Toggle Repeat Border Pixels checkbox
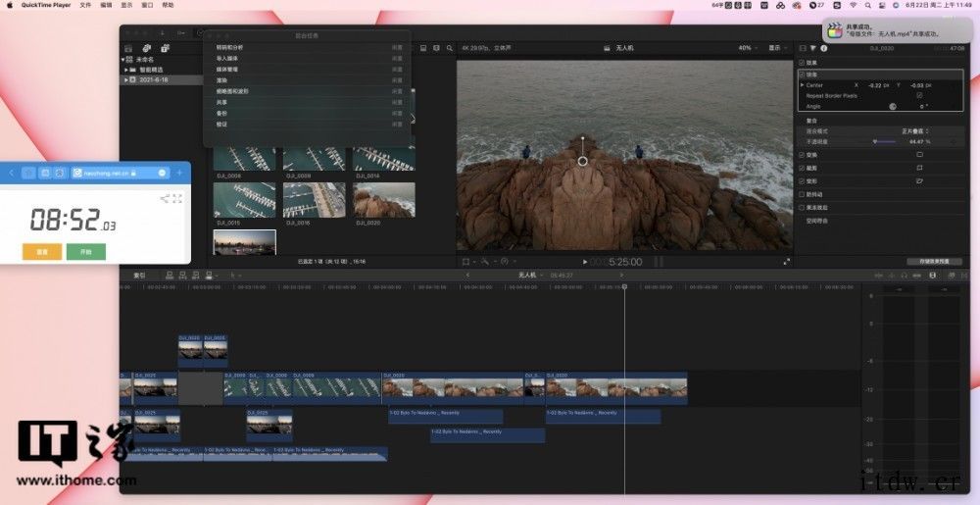Viewport: 980px width, 505px height. click(919, 96)
